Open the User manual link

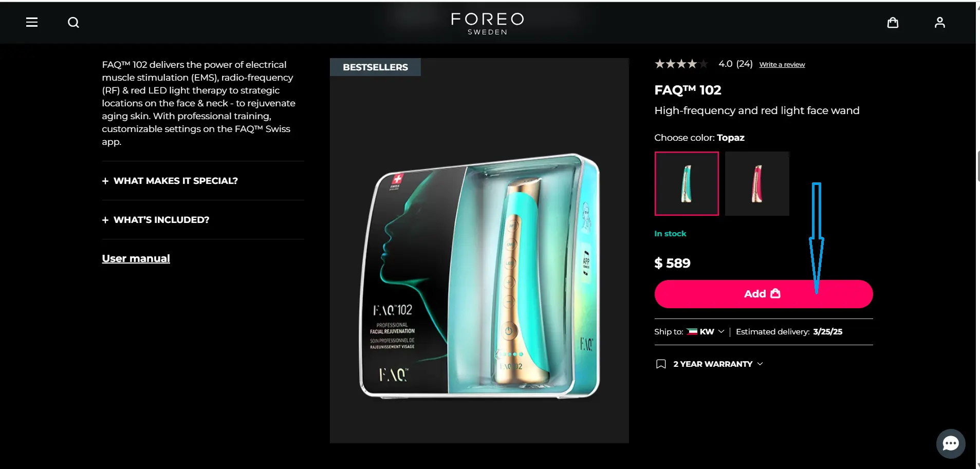[136, 258]
